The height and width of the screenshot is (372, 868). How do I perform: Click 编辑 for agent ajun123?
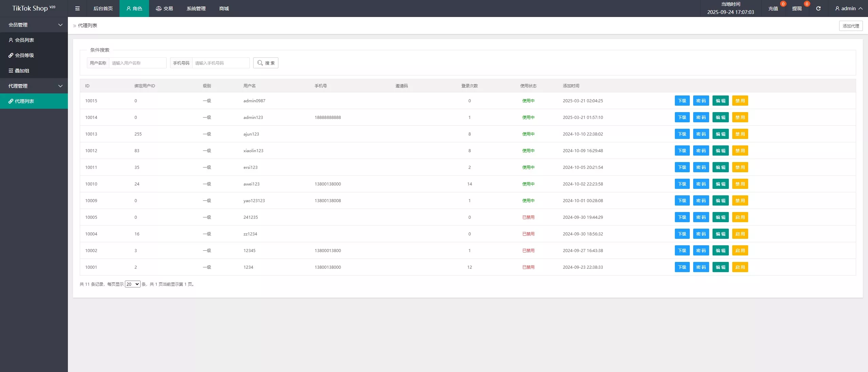[720, 134]
